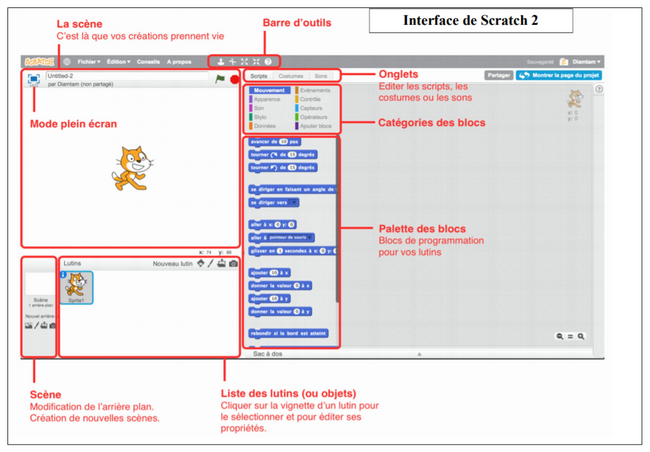Viewport: 650px width, 452px height.
Task: Click the donner la valeur 0 à y block
Action: [x=280, y=311]
